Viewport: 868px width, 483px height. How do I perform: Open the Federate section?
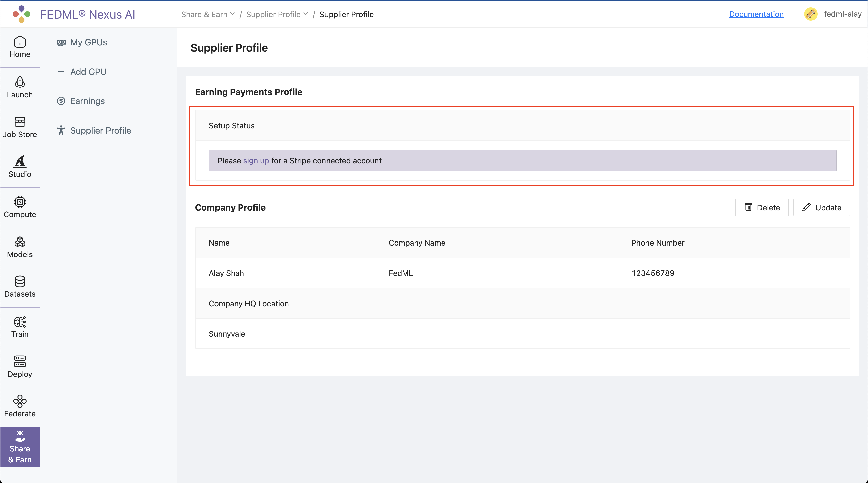point(20,406)
